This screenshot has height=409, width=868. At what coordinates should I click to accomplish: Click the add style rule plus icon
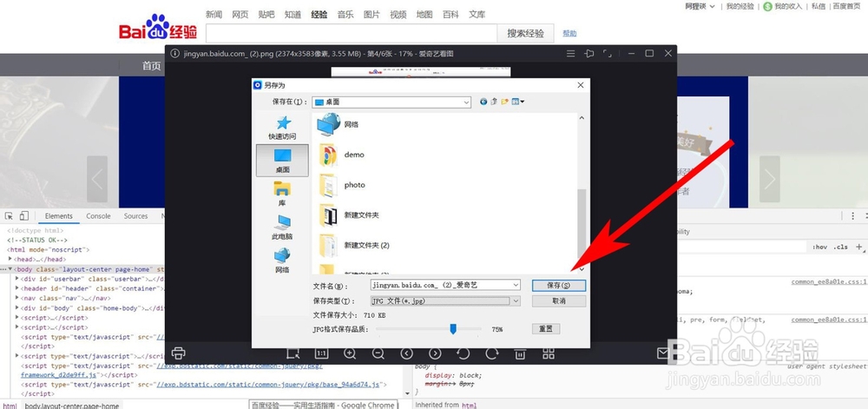pos(858,247)
